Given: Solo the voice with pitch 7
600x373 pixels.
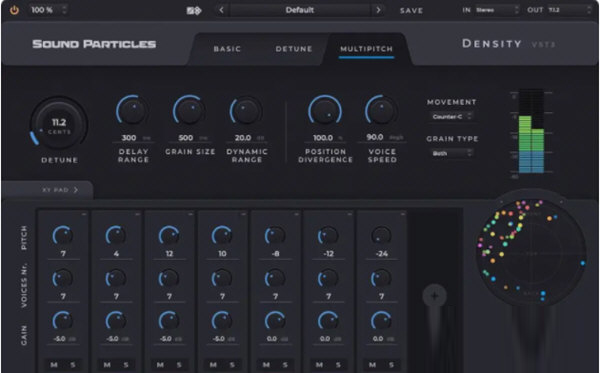Looking at the screenshot, I should click(x=73, y=365).
